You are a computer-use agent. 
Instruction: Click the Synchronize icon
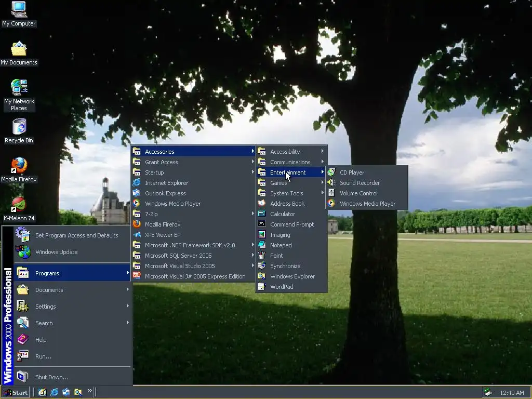(x=262, y=265)
